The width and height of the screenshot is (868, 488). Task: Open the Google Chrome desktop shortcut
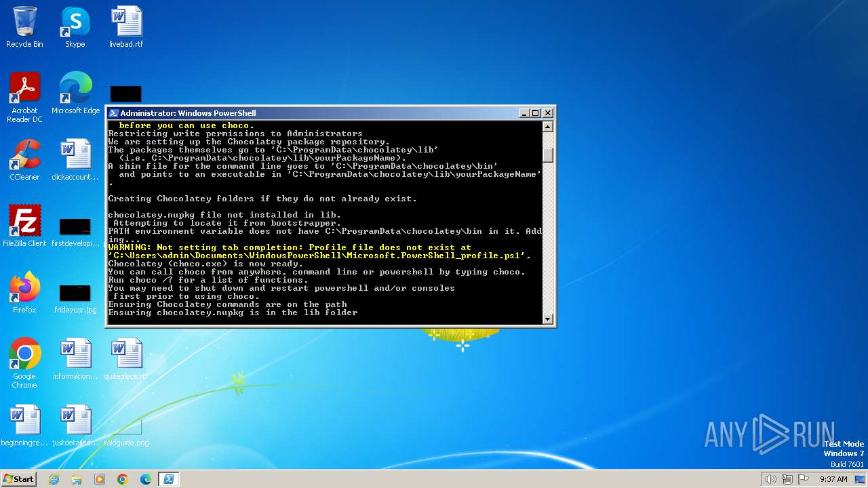(x=24, y=363)
